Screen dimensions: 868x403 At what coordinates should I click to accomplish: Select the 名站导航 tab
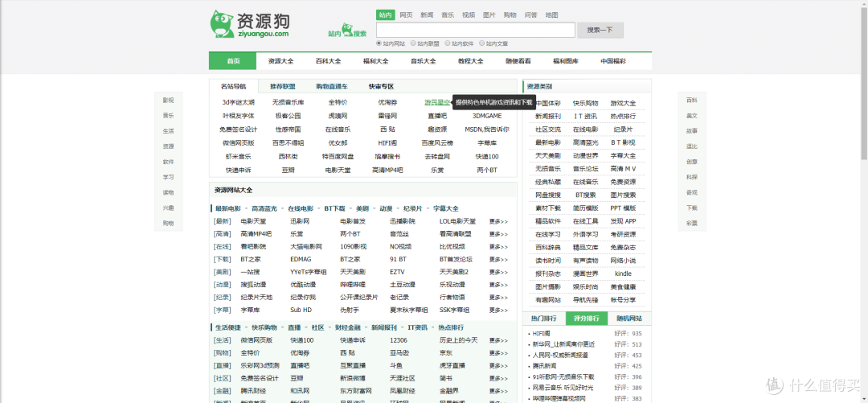coord(233,87)
